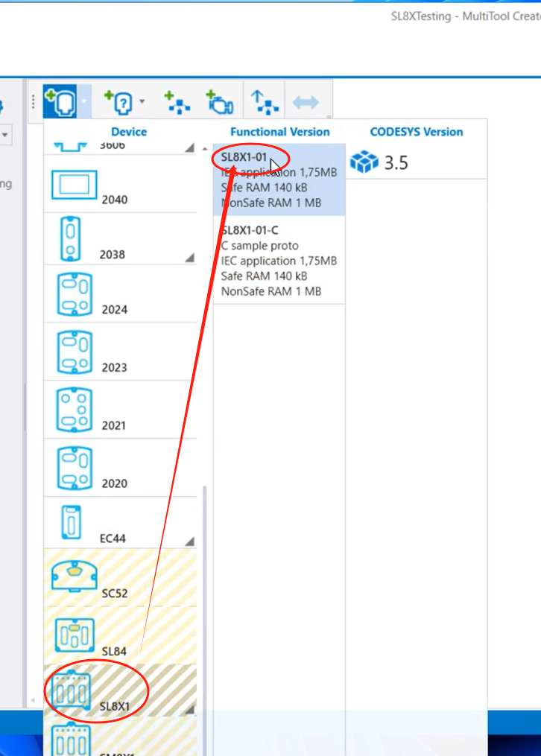Expand the EC44 device submenu triangle
The image size is (541, 756).
(189, 541)
